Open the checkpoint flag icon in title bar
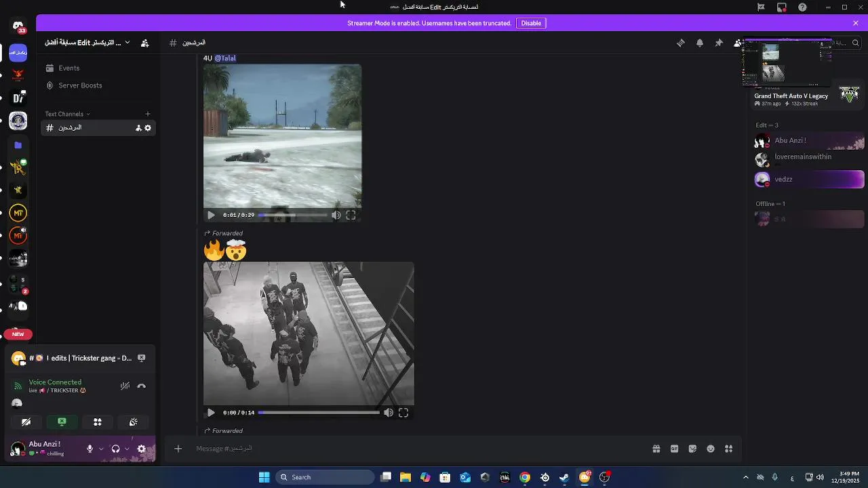Image resolution: width=868 pixels, height=488 pixels. pyautogui.click(x=761, y=7)
